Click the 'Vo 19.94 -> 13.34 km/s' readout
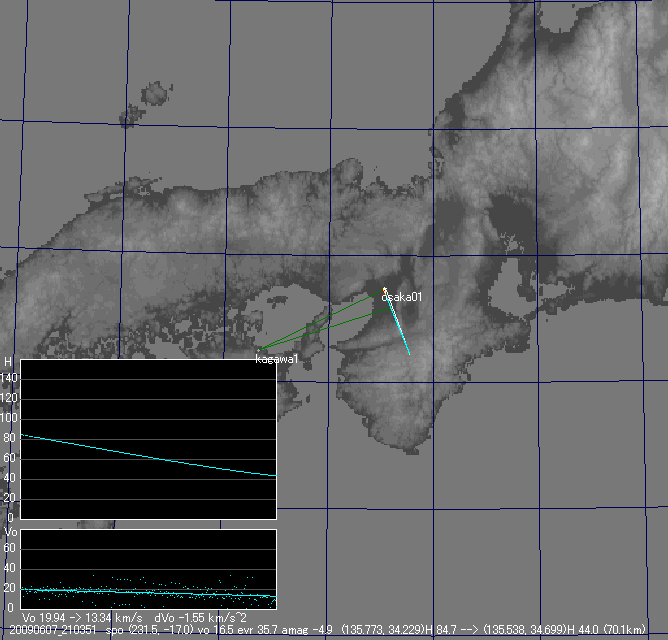Image resolution: width=668 pixels, height=640 pixels. click(82, 618)
